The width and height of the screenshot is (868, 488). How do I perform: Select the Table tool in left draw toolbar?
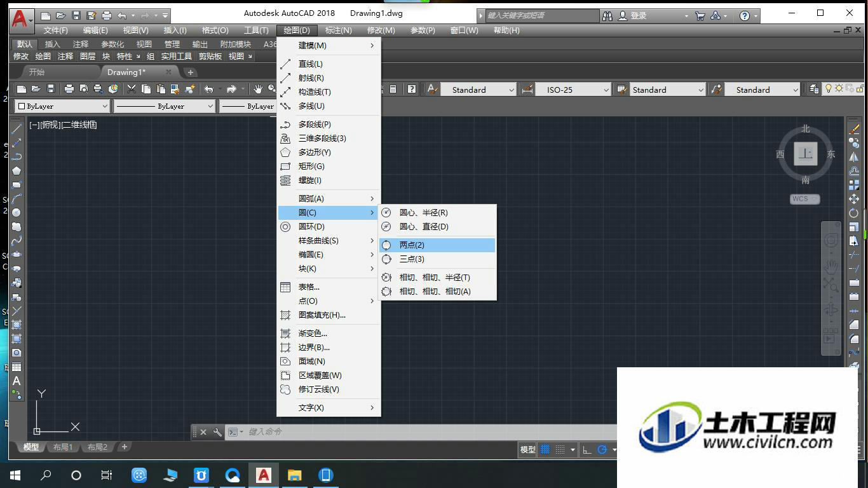pos(17,367)
